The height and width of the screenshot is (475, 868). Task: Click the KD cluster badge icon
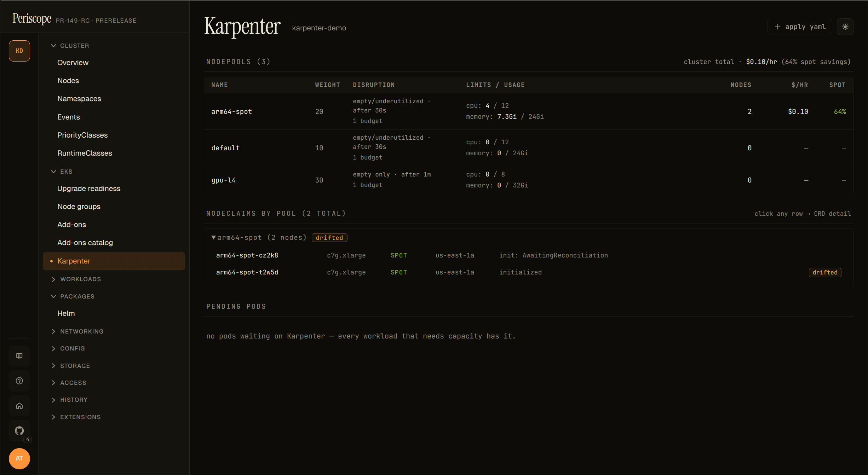click(x=19, y=51)
